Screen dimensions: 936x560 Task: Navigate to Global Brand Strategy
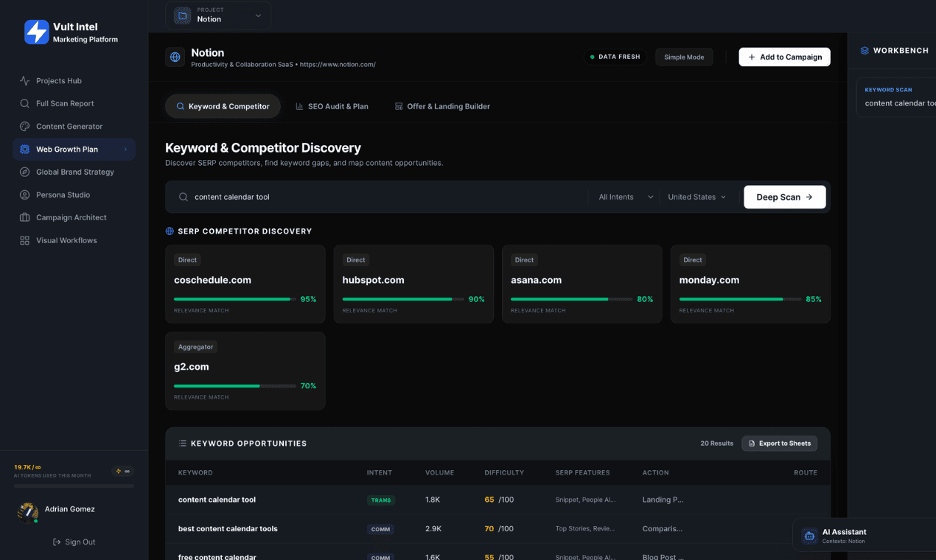pos(74,172)
